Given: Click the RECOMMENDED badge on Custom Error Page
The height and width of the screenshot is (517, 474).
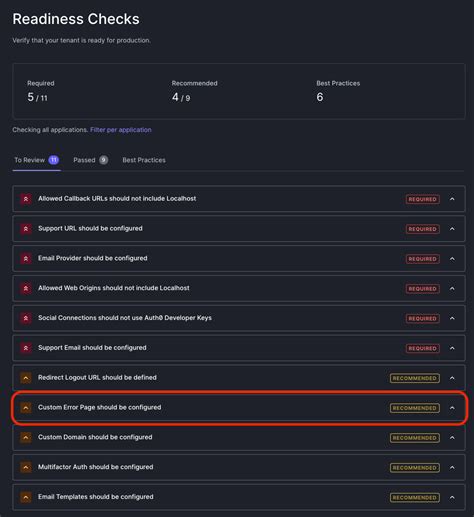Looking at the screenshot, I should (414, 408).
